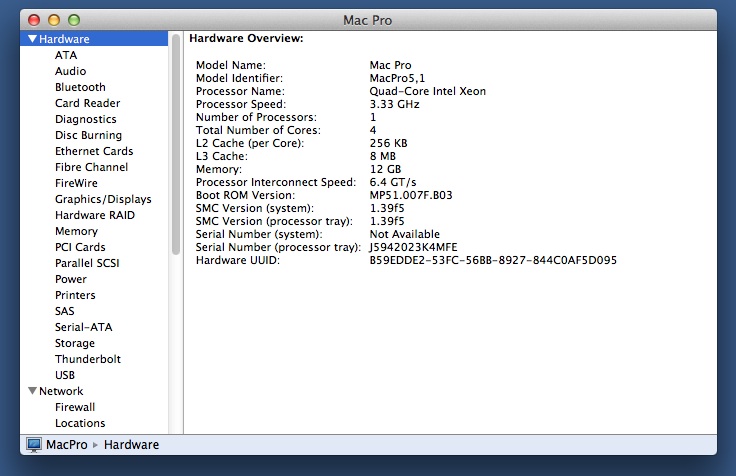Click the Model Identifier value MacPro5,1

point(397,78)
